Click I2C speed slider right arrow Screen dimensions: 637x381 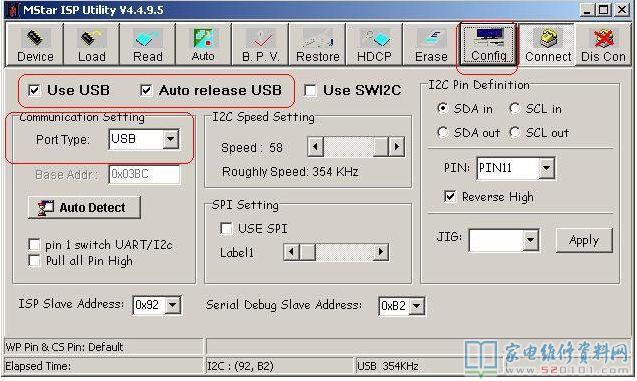pos(396,147)
